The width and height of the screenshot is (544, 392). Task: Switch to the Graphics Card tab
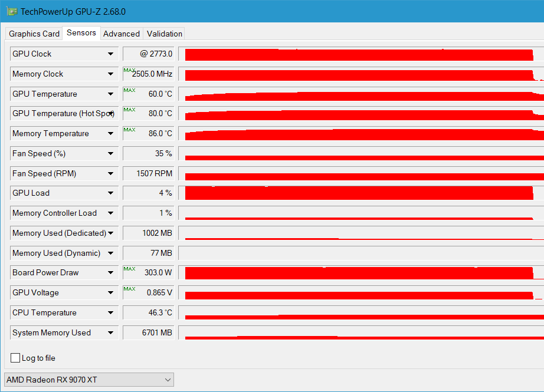[34, 34]
